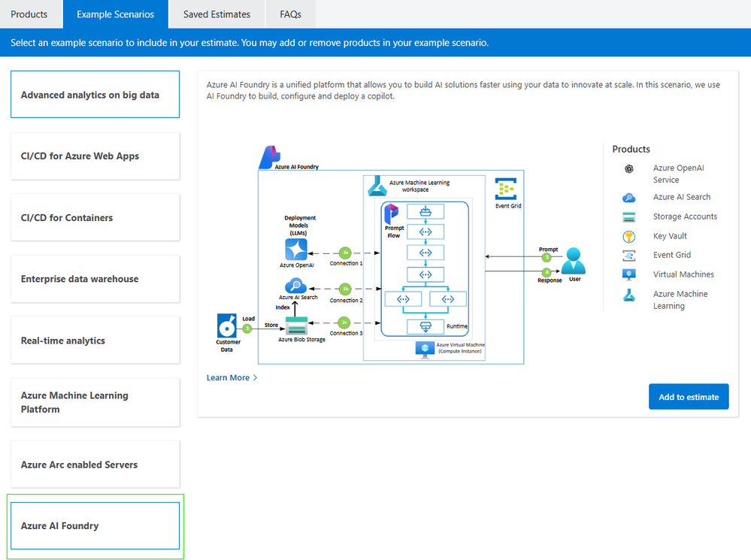This screenshot has height=560, width=751.
Task: Click the Products heading
Action: click(631, 149)
